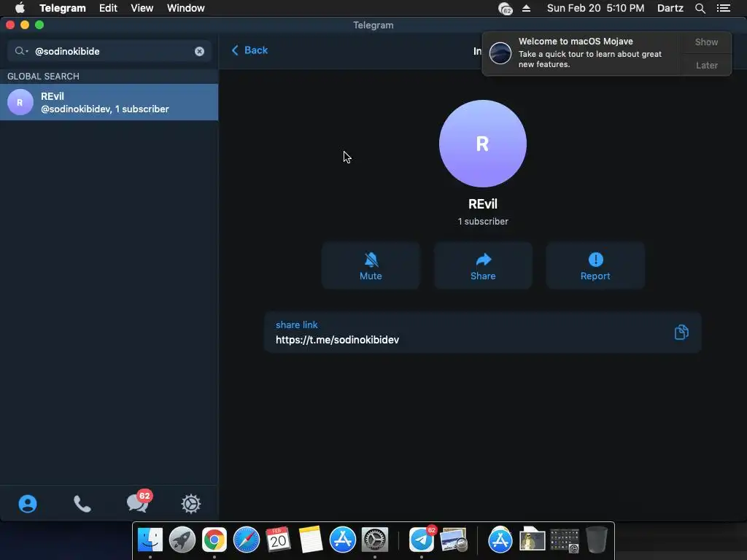
Task: Open the Contacts tab icon
Action: (28, 504)
